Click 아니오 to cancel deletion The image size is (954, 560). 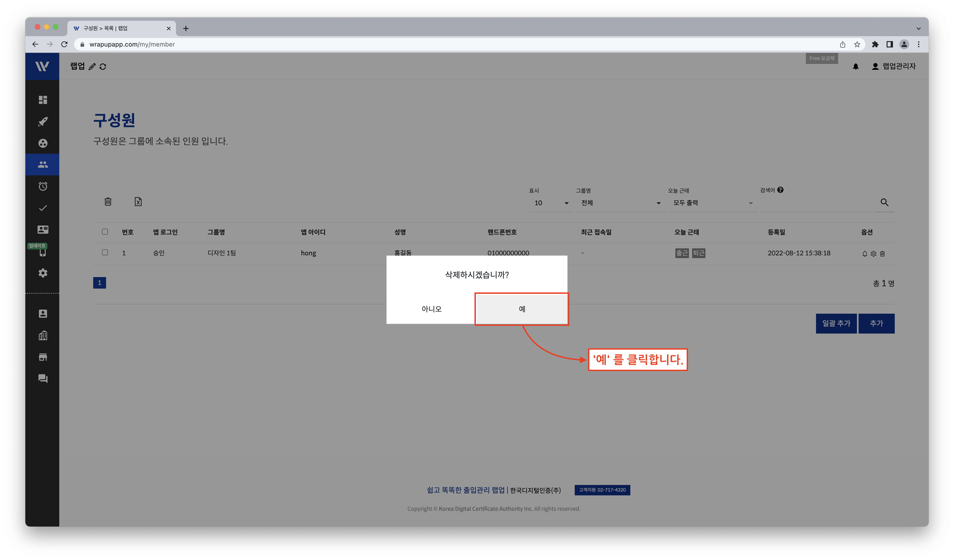point(431,309)
